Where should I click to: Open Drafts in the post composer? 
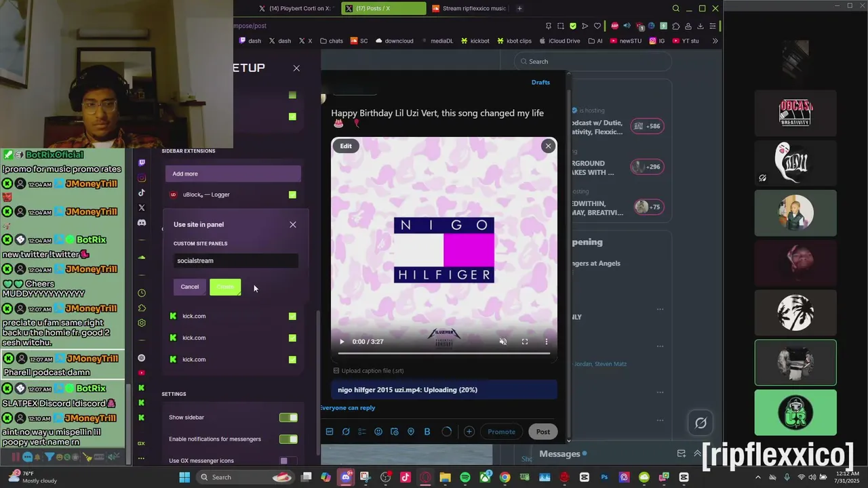(540, 82)
